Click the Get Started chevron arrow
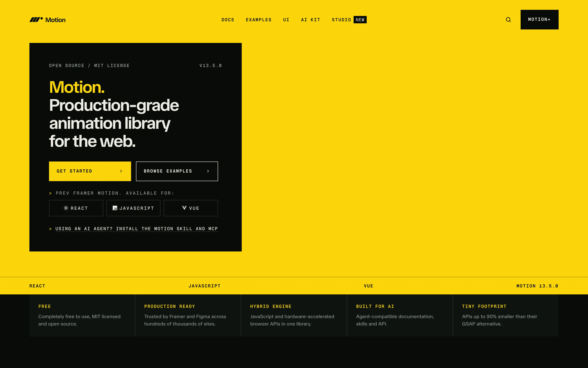Viewport: 588px width, 368px height. 121,171
